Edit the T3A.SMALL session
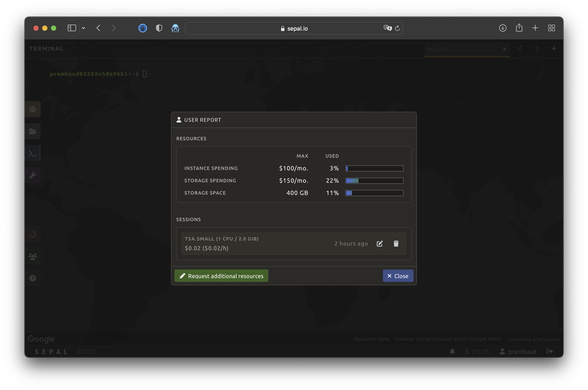Screen dimensions: 588x390 (379, 244)
